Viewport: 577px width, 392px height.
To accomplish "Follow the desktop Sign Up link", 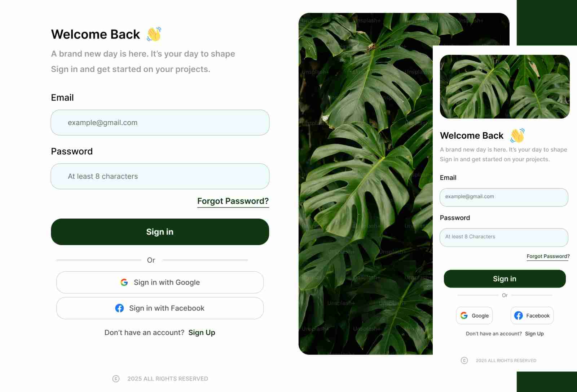I will 202,333.
